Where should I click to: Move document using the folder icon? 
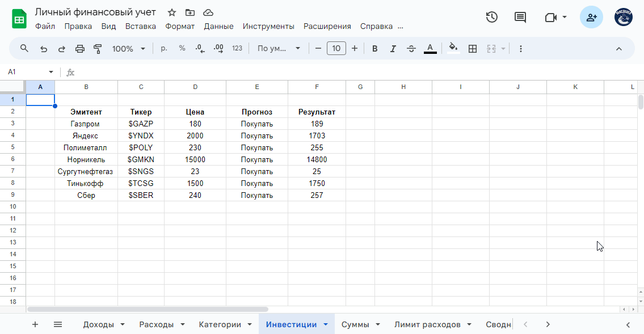tap(190, 12)
